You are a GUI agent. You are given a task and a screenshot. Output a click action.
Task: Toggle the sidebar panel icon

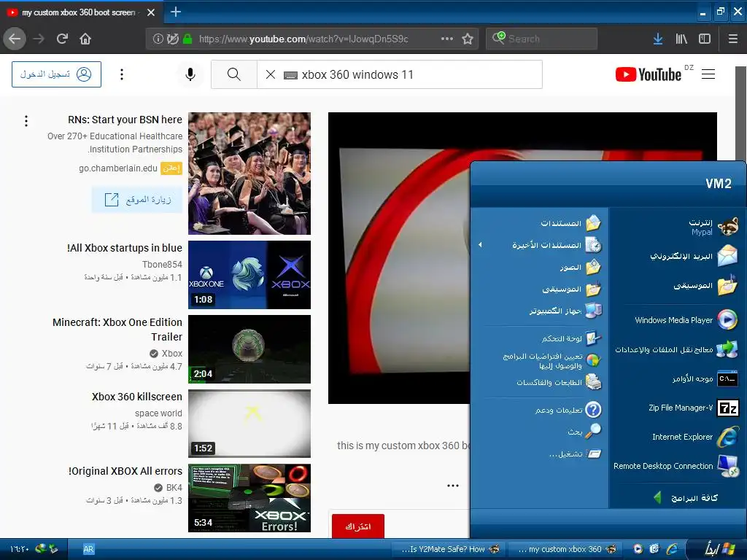(x=705, y=39)
